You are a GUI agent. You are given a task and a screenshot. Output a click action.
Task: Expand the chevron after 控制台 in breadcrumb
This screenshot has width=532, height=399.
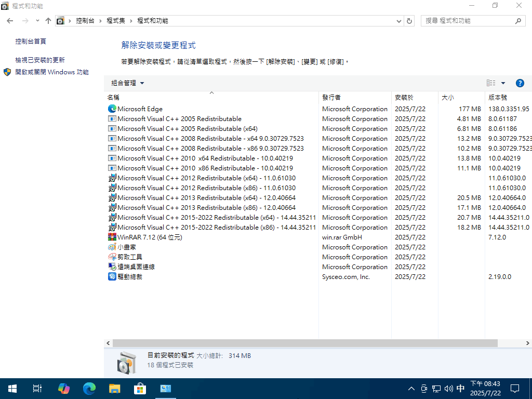(x=100, y=21)
